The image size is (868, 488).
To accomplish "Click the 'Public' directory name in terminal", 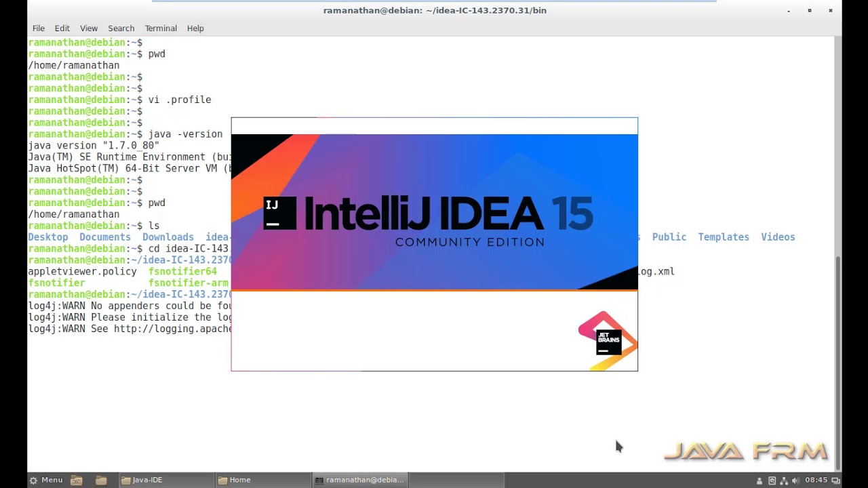I will (669, 237).
